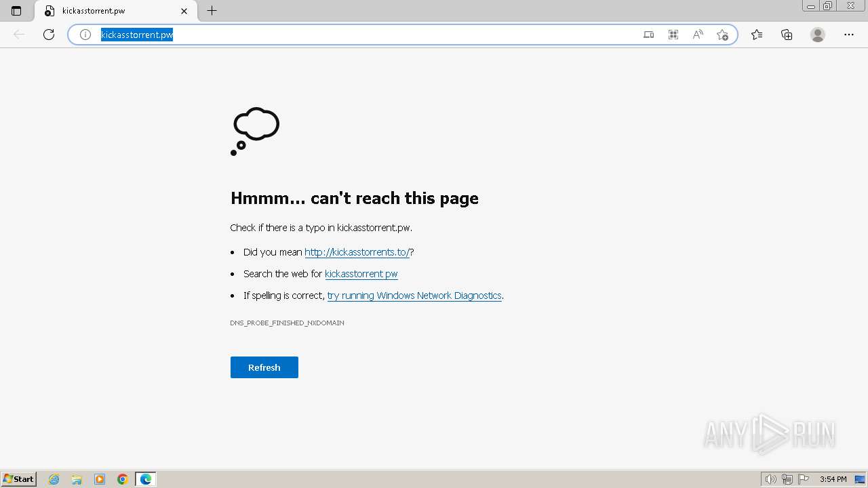Open the Windows Start button

[19, 479]
